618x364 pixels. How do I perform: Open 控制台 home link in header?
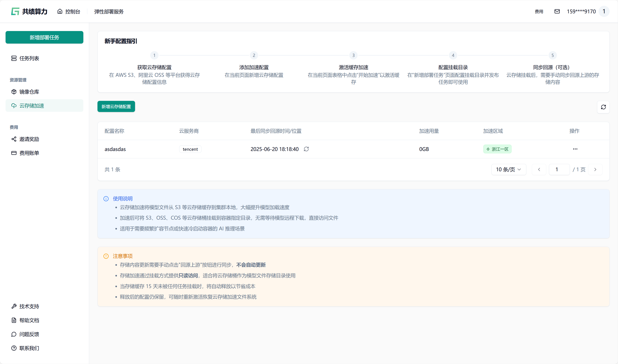point(69,12)
